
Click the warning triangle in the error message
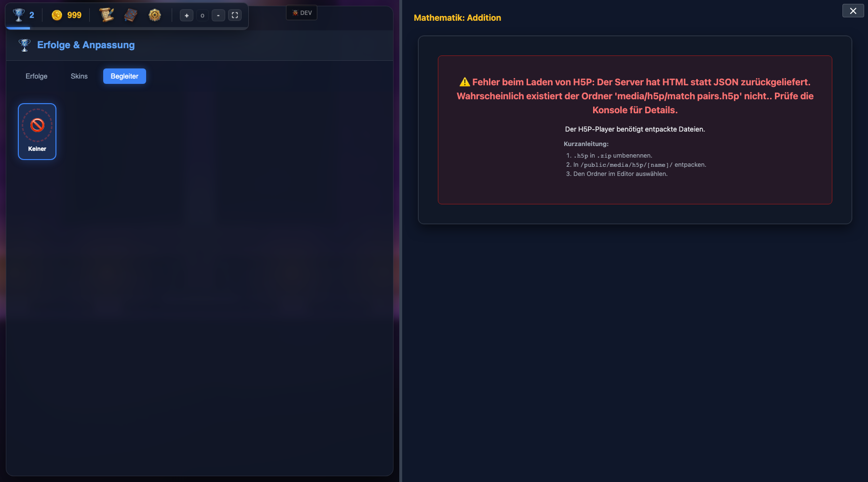click(464, 82)
